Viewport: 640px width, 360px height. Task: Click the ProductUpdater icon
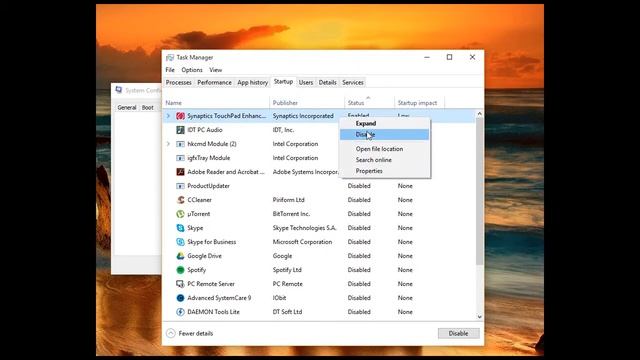tap(180, 186)
